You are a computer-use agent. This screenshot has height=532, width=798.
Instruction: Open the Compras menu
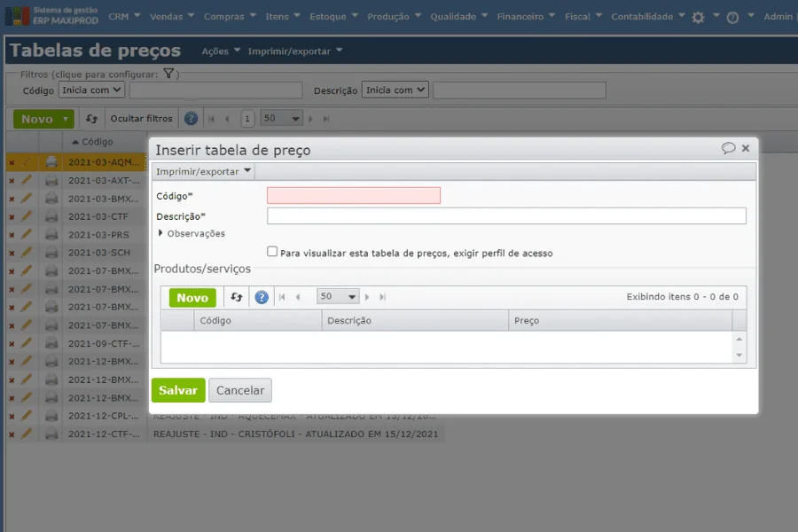tap(230, 16)
